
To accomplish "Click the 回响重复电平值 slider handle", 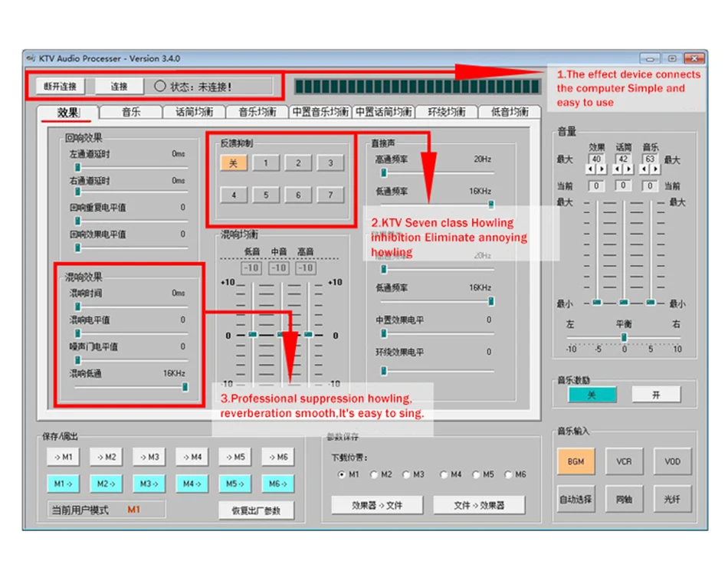I will [x=77, y=221].
